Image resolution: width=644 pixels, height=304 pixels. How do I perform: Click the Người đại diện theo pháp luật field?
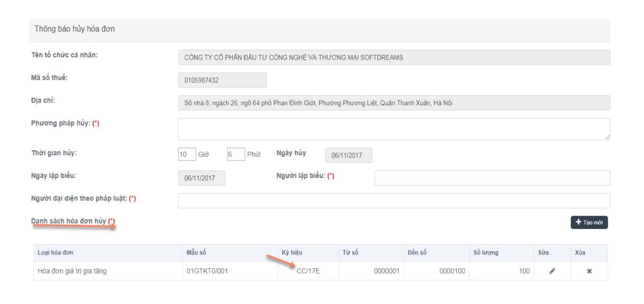[393, 201]
